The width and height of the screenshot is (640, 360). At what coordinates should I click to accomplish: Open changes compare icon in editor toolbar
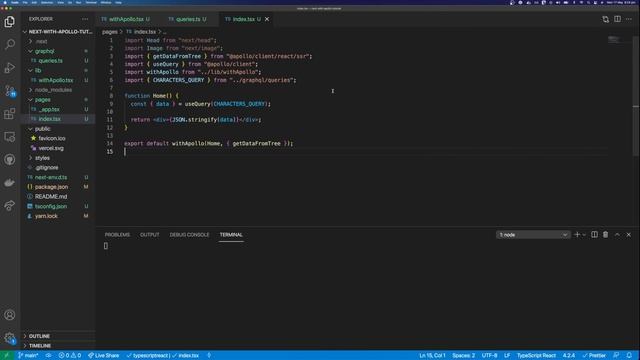pos(605,19)
